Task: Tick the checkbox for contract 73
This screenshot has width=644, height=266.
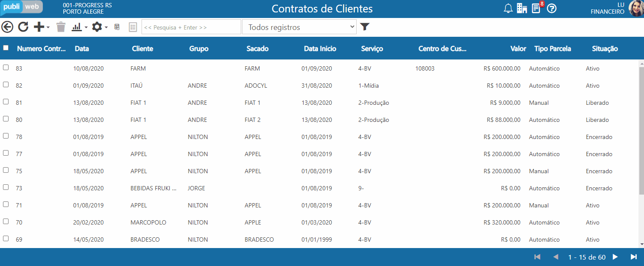Action: (6, 187)
